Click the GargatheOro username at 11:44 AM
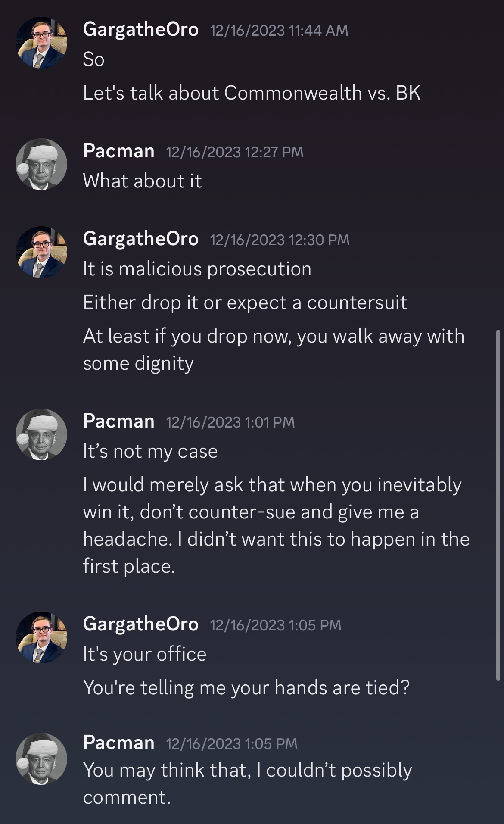Screen dimensions: 504x824 (x=140, y=29)
